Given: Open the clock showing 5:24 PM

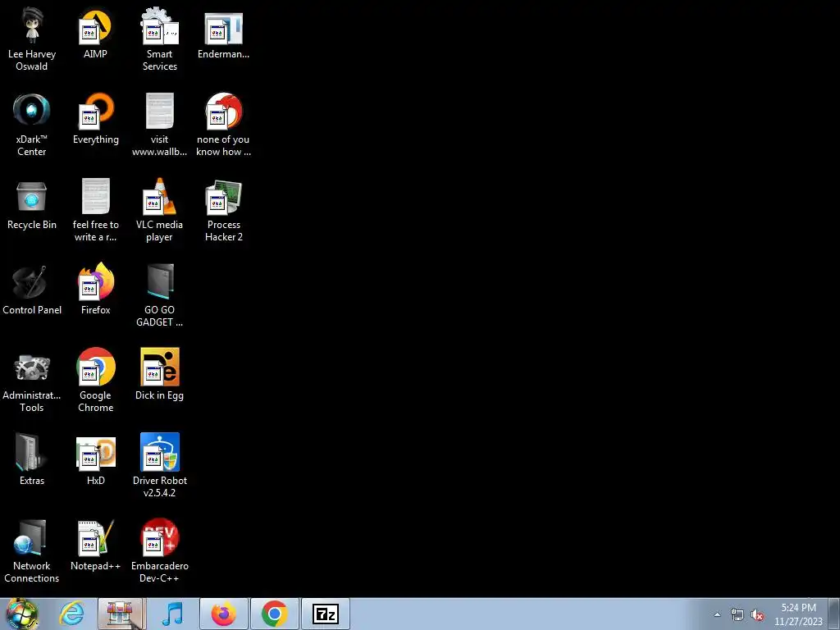Looking at the screenshot, I should [x=798, y=614].
